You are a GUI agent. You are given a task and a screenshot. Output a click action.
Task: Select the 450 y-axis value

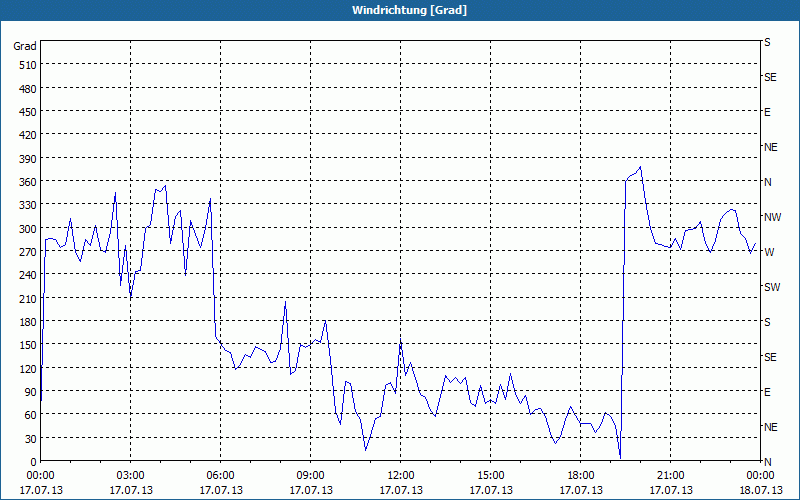pos(28,112)
